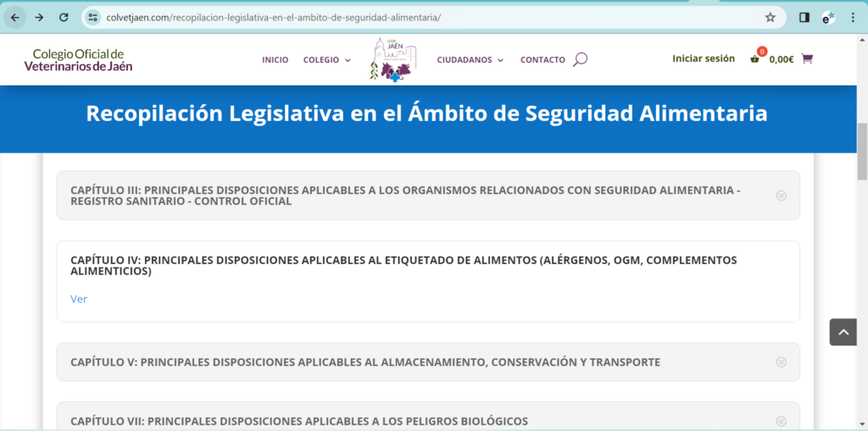Screen dimensions: 868x431
Task: Click the search magnifier icon in navigation
Action: click(x=580, y=59)
